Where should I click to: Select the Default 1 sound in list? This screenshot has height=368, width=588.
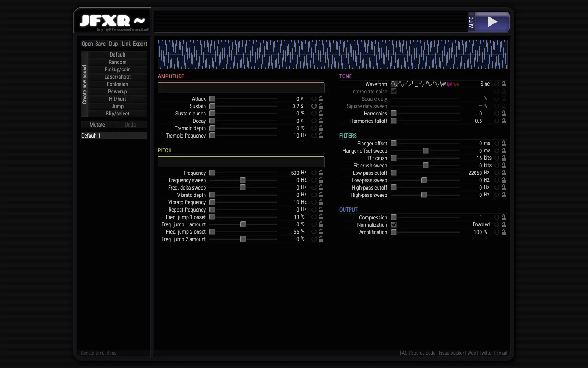[x=114, y=136]
